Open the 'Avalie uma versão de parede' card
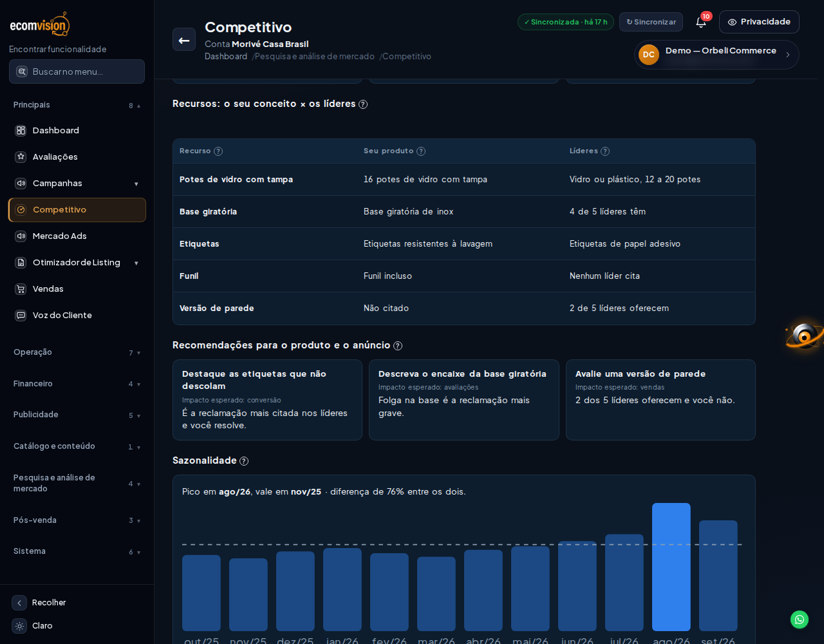 coord(660,400)
